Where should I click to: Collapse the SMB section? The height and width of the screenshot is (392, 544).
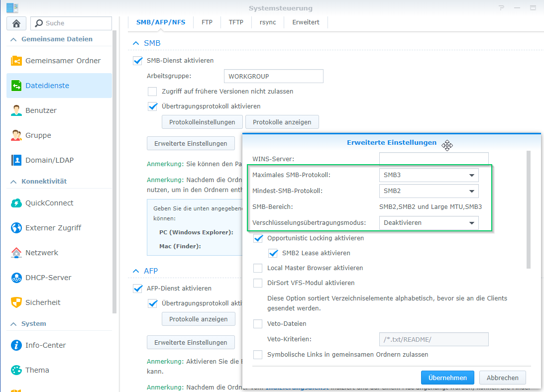[x=136, y=43]
